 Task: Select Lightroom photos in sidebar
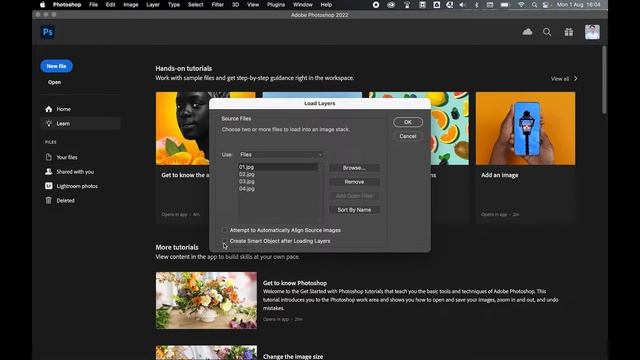coord(80,186)
